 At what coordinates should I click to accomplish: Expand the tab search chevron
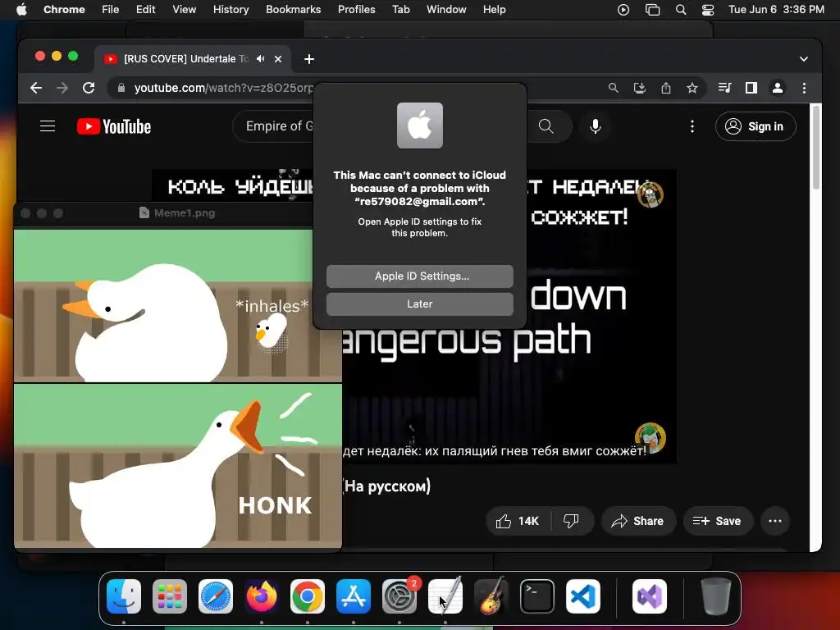click(x=804, y=59)
